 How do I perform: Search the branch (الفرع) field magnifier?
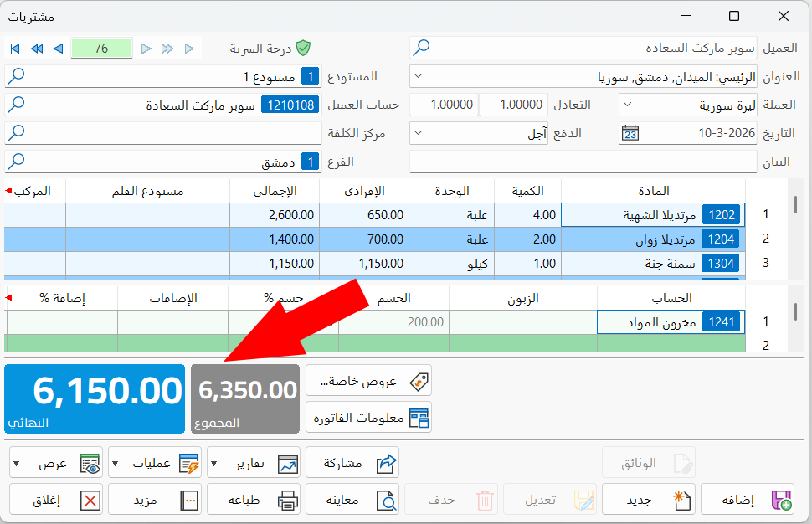pyautogui.click(x=16, y=162)
